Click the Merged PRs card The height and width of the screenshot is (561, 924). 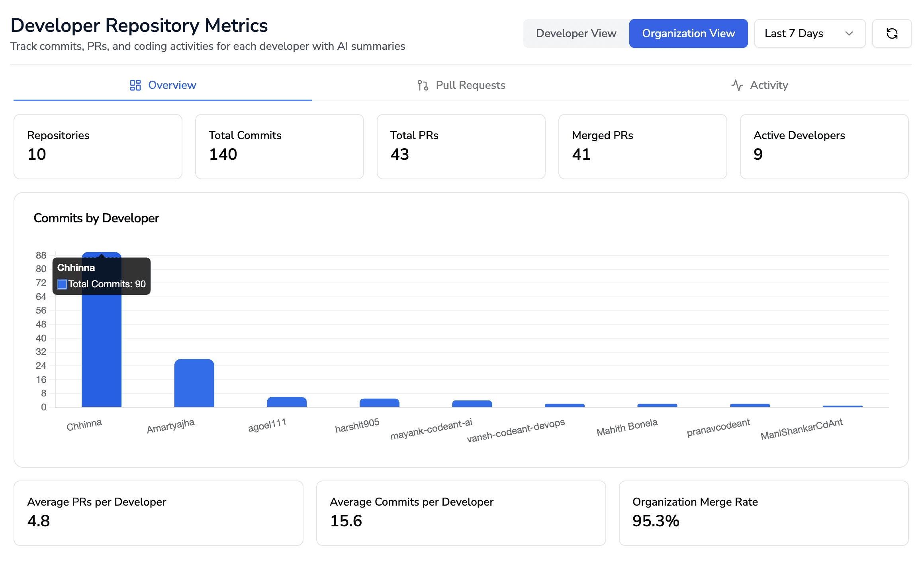pos(643,147)
